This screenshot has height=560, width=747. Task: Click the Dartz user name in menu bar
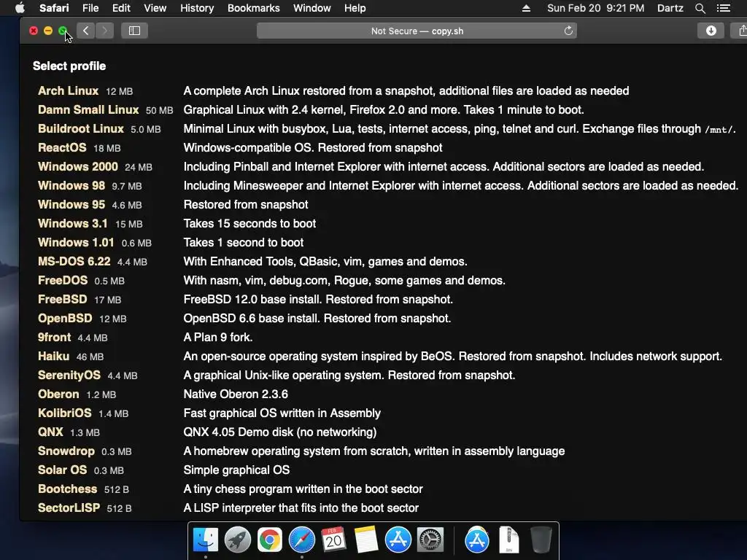point(670,8)
